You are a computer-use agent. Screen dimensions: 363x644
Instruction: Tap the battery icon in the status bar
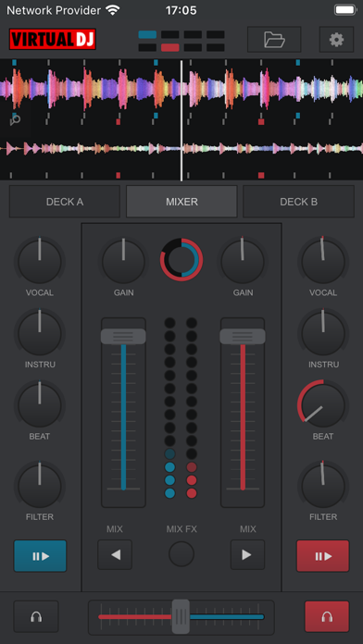pyautogui.click(x=345, y=10)
